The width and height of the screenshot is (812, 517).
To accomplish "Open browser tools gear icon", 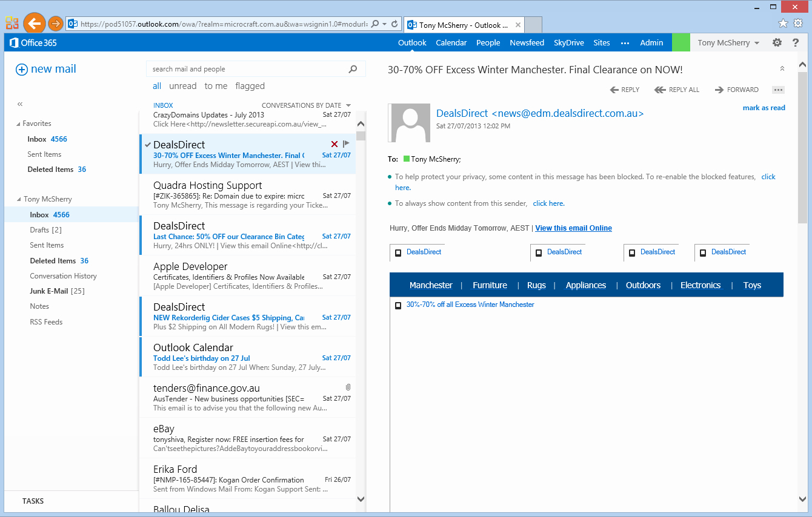I will pyautogui.click(x=798, y=23).
